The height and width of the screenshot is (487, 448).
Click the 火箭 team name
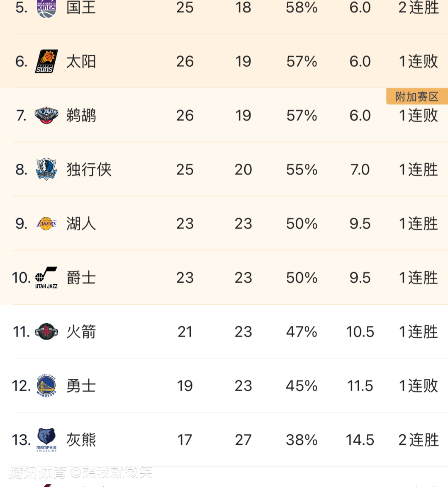(81, 332)
